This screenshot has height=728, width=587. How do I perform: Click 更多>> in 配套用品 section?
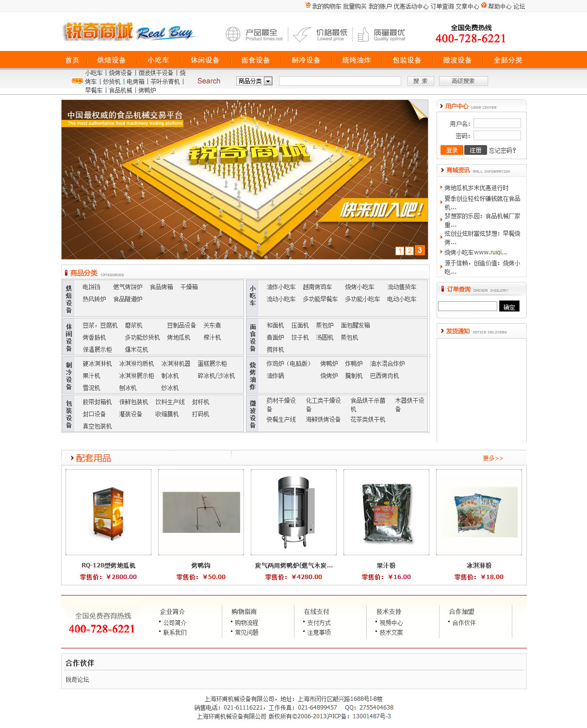(493, 458)
